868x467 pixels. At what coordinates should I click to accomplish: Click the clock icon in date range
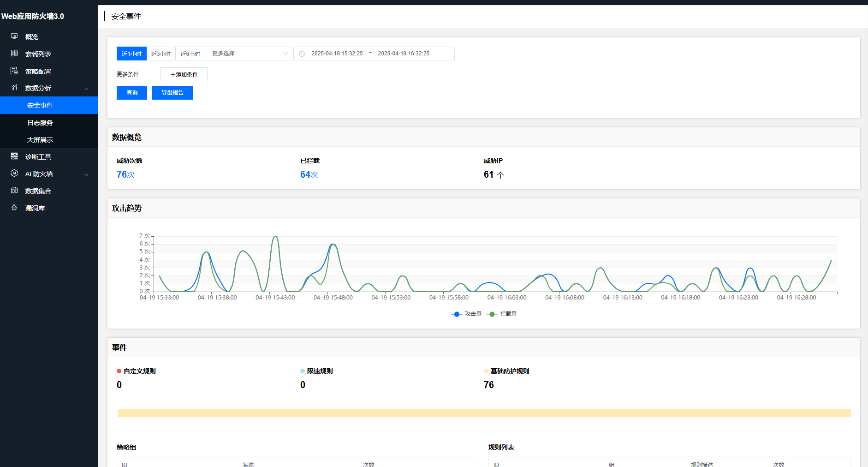click(302, 54)
